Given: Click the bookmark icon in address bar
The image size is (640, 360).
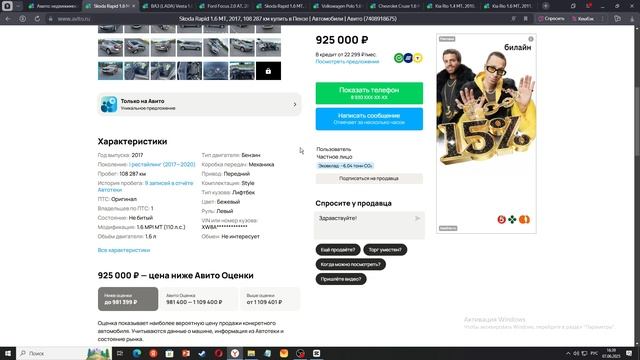Looking at the screenshot, I should [526, 19].
